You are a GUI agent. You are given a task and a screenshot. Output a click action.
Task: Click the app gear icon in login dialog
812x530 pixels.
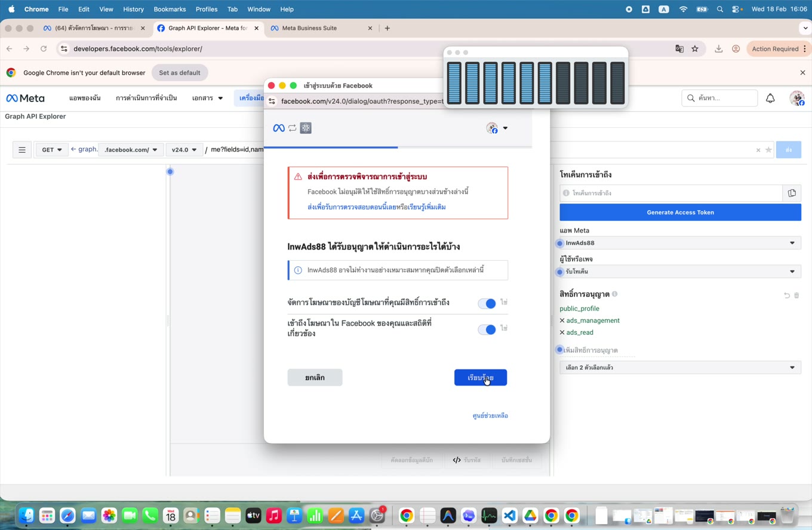pos(306,128)
